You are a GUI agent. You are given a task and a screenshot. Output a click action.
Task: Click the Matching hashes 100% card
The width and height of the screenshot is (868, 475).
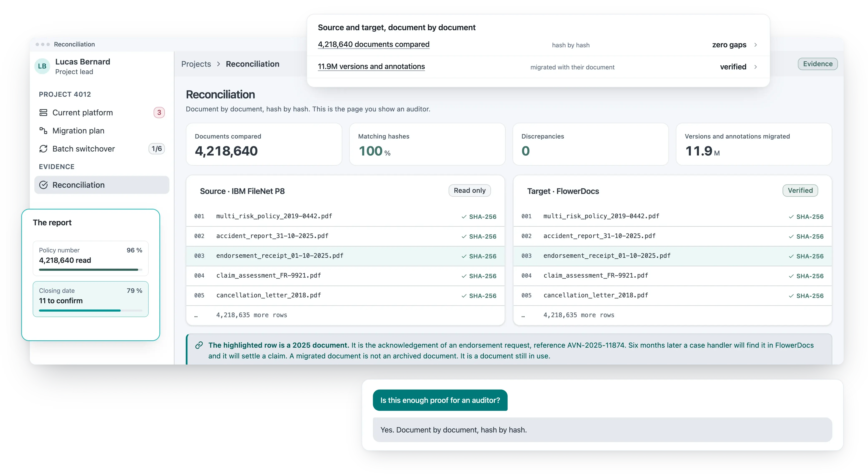(x=427, y=144)
